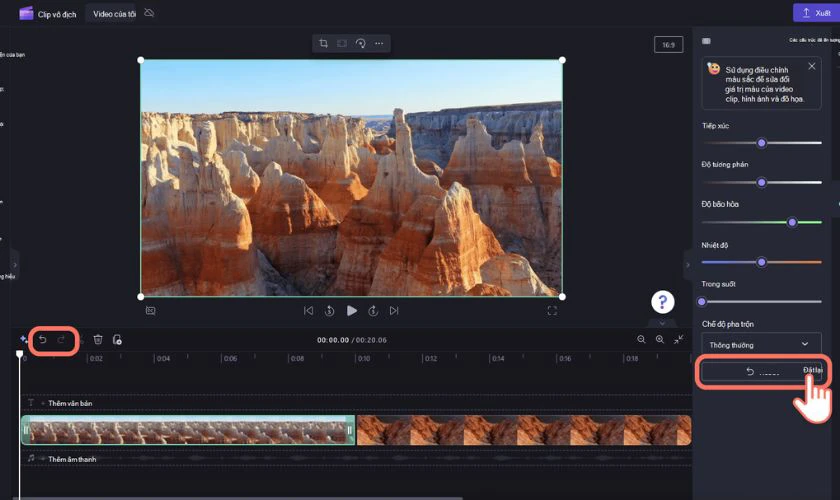
Task: Open the help question mark button
Action: pyautogui.click(x=663, y=302)
